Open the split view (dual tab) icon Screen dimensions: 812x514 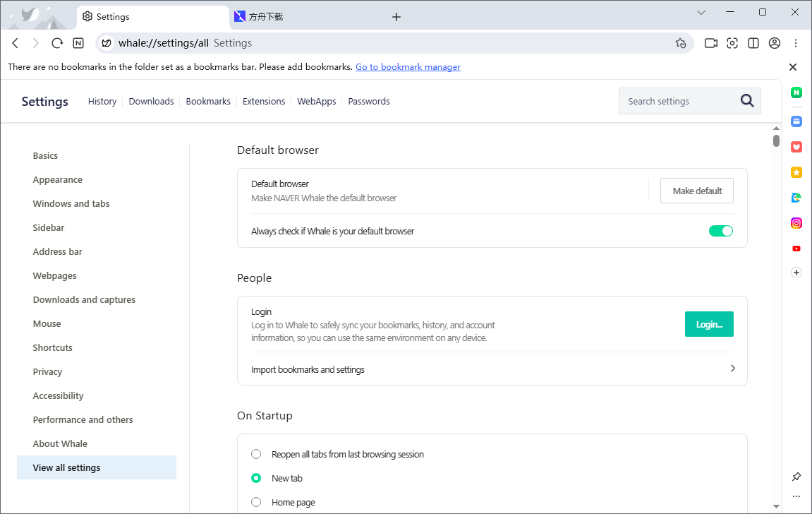click(x=753, y=43)
